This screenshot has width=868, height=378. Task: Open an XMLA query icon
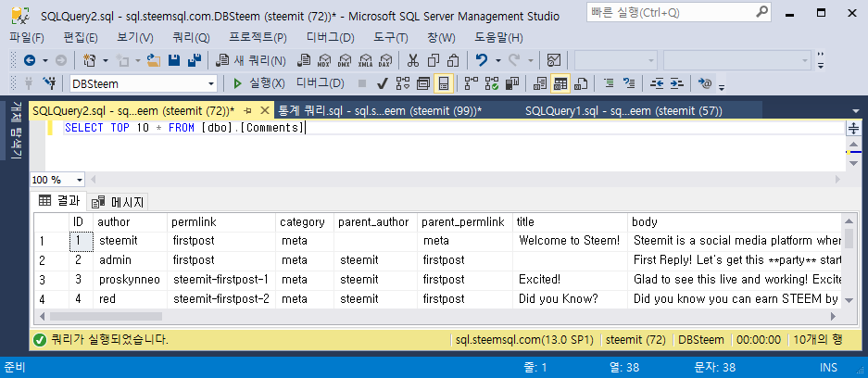365,60
